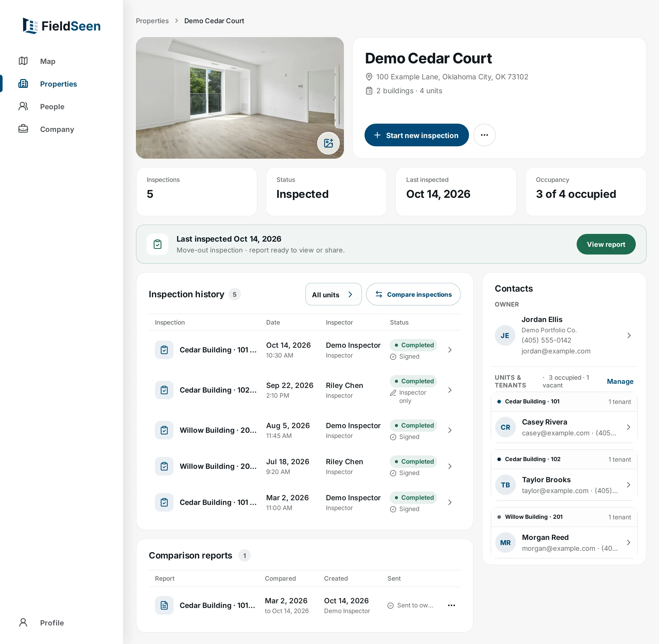
Task: Click the clipboard icon for the Sep 22, 2026 inspection
Action: coord(164,390)
